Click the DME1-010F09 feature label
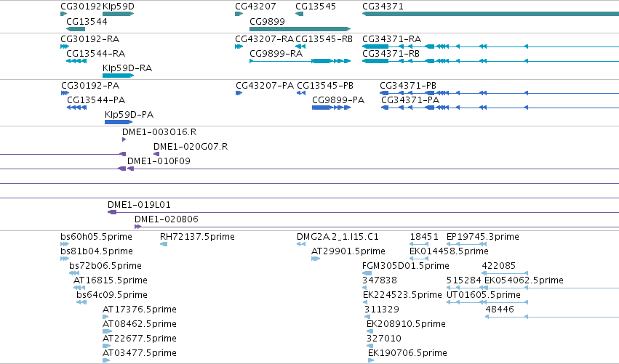619x364 pixels. pyautogui.click(x=159, y=161)
